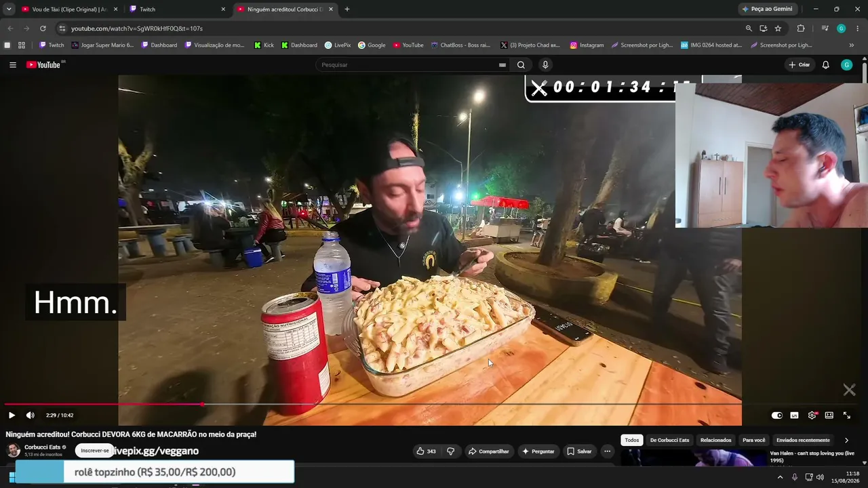This screenshot has width=868, height=488.
Task: Expand the tab search dropdown arrow
Action: (x=9, y=9)
